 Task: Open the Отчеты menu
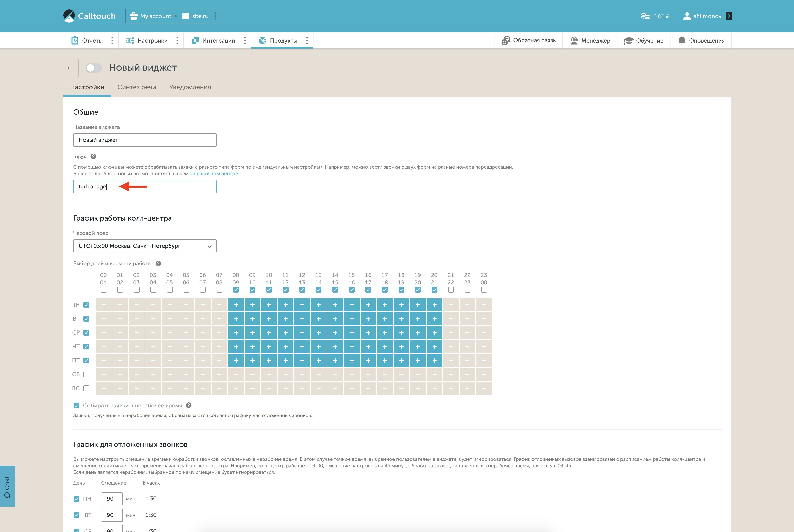[x=87, y=40]
